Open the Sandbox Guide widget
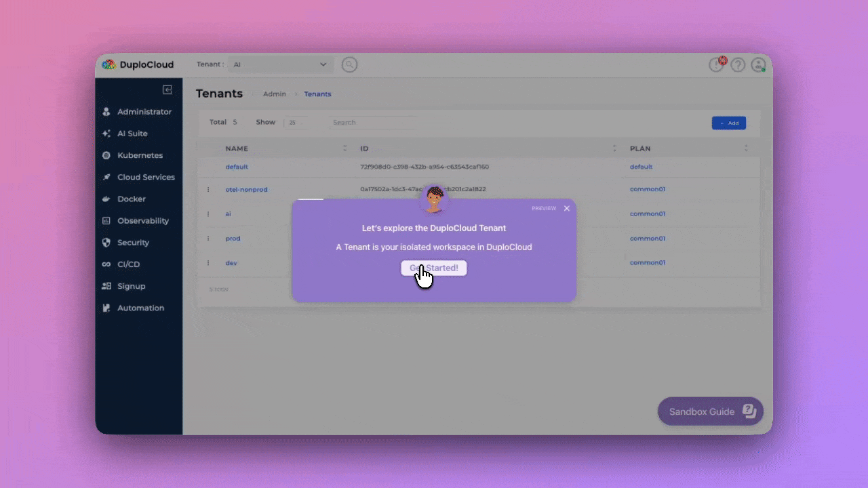Image resolution: width=868 pixels, height=488 pixels. coord(710,411)
